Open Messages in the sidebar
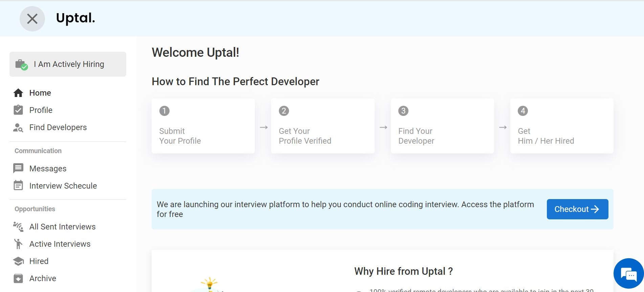The height and width of the screenshot is (292, 644). click(x=48, y=169)
